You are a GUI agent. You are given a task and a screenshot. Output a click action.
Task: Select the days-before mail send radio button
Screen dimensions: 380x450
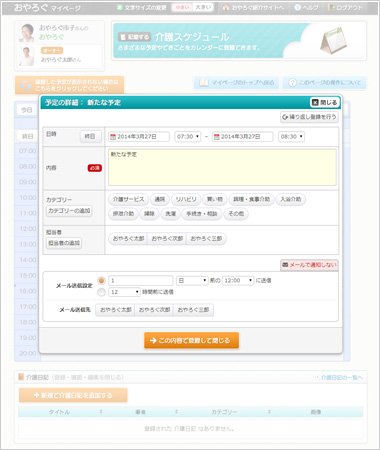click(101, 281)
